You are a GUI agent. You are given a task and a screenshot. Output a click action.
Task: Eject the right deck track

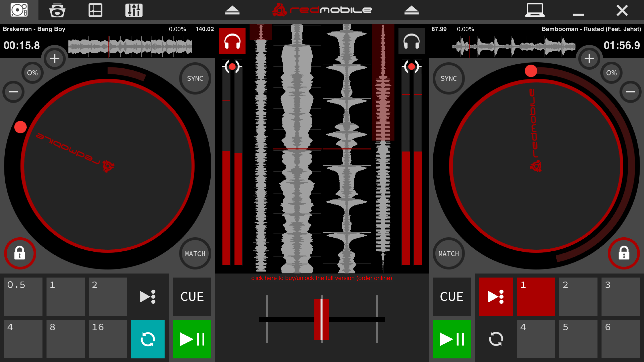tap(411, 10)
